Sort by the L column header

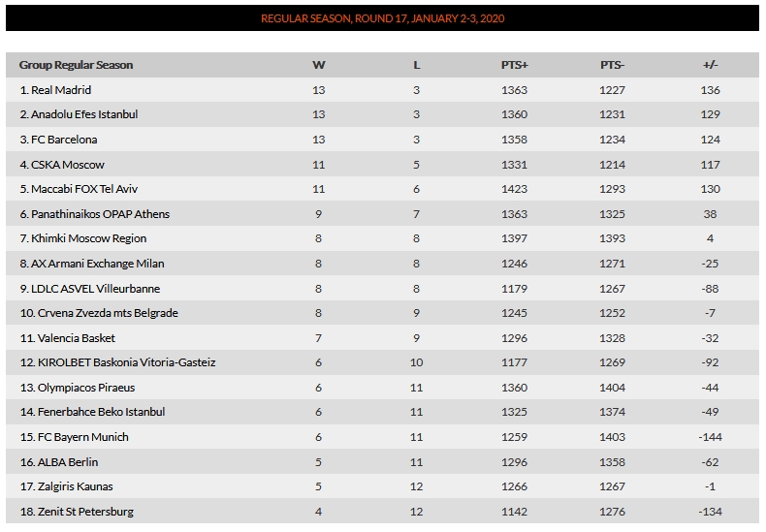click(x=416, y=65)
